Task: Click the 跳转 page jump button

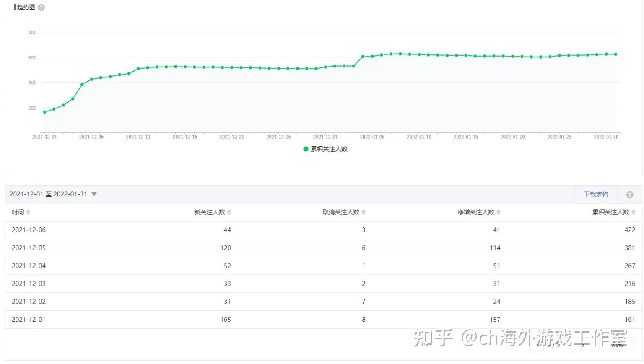Action: [618, 344]
